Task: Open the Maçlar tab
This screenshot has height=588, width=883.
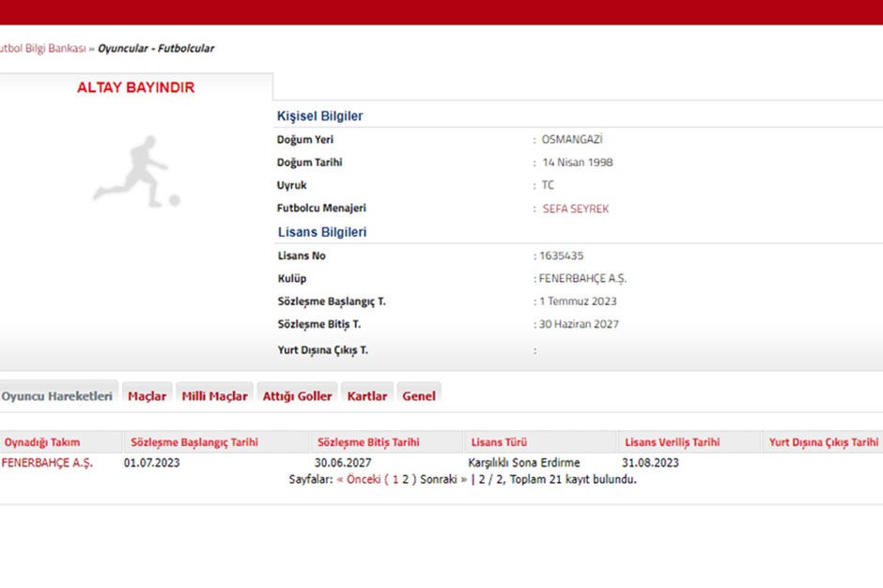Action: point(147,395)
